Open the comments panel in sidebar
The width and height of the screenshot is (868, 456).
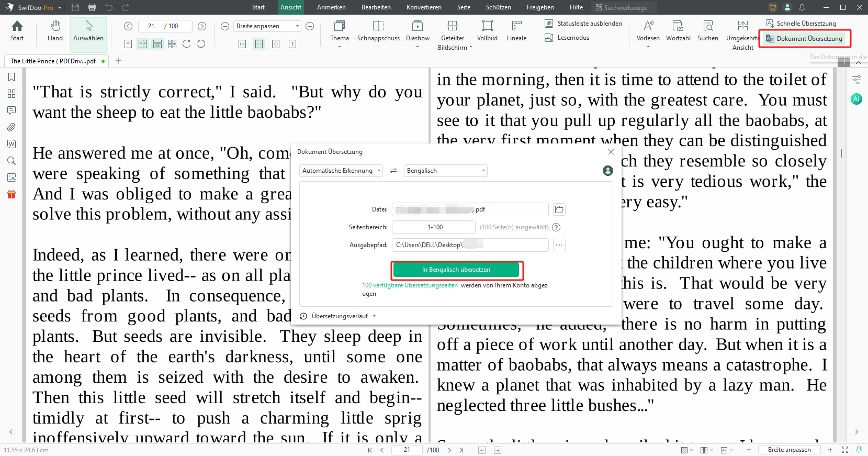tap(12, 110)
